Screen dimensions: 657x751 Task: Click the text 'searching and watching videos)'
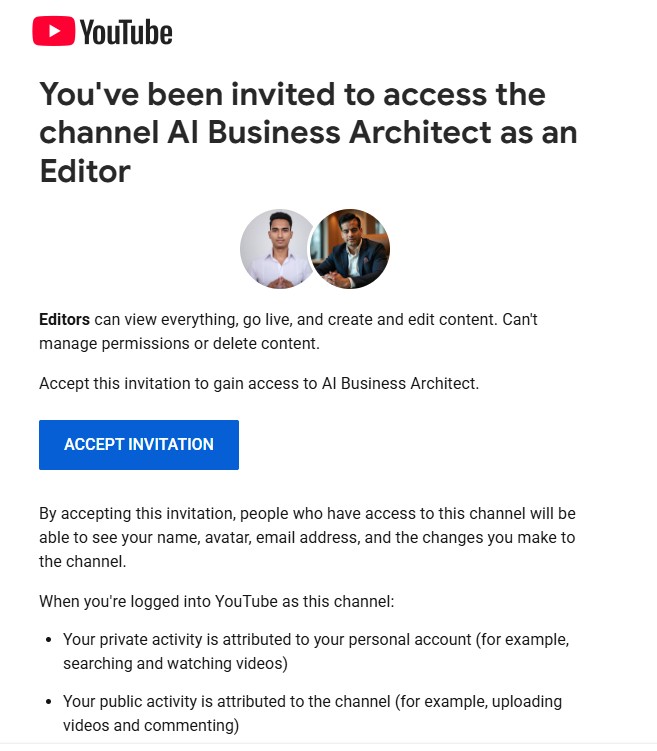175,664
